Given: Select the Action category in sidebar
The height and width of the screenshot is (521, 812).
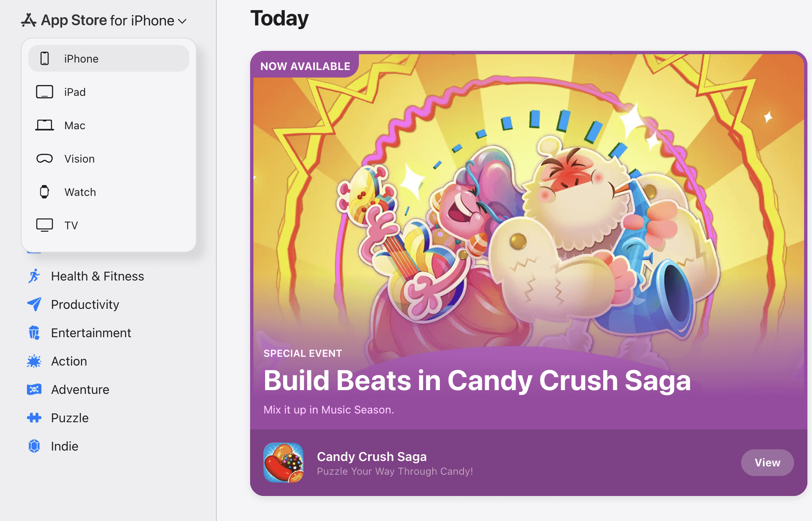Looking at the screenshot, I should (x=69, y=361).
